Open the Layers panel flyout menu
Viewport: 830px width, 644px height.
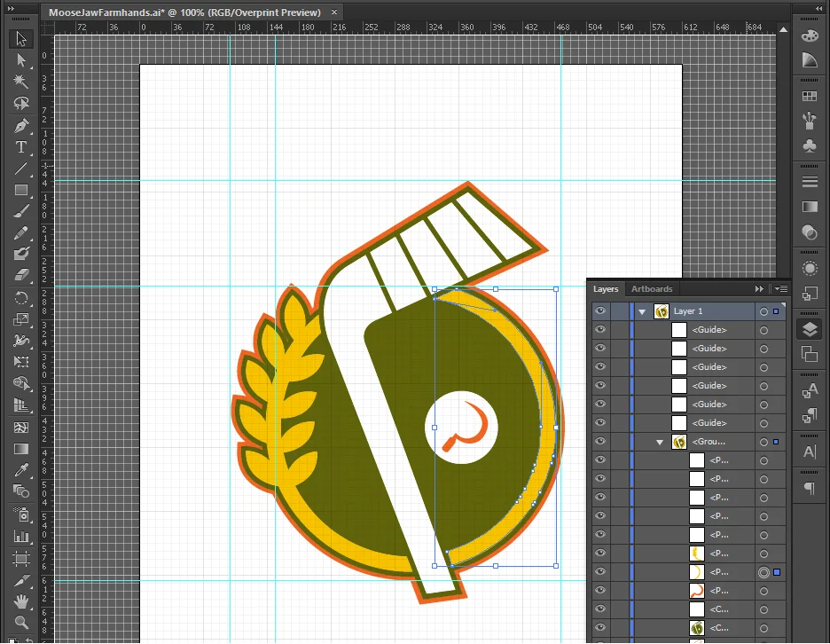click(781, 288)
